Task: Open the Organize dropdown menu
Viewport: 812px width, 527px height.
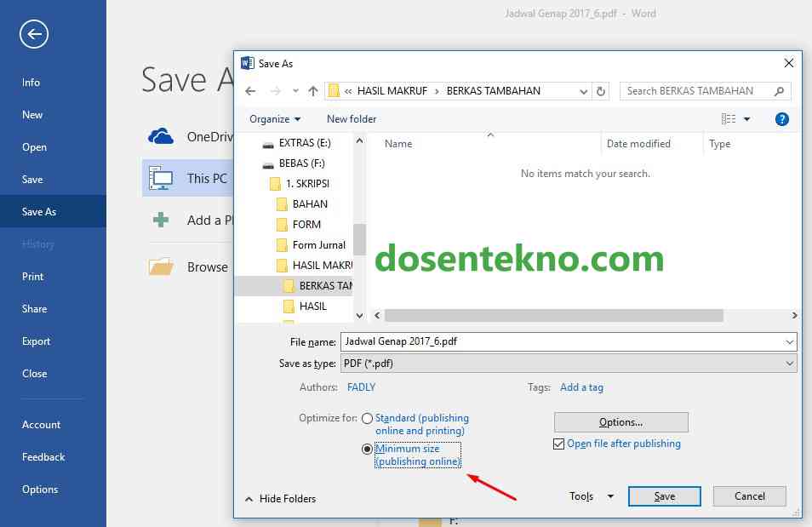Action: [275, 119]
